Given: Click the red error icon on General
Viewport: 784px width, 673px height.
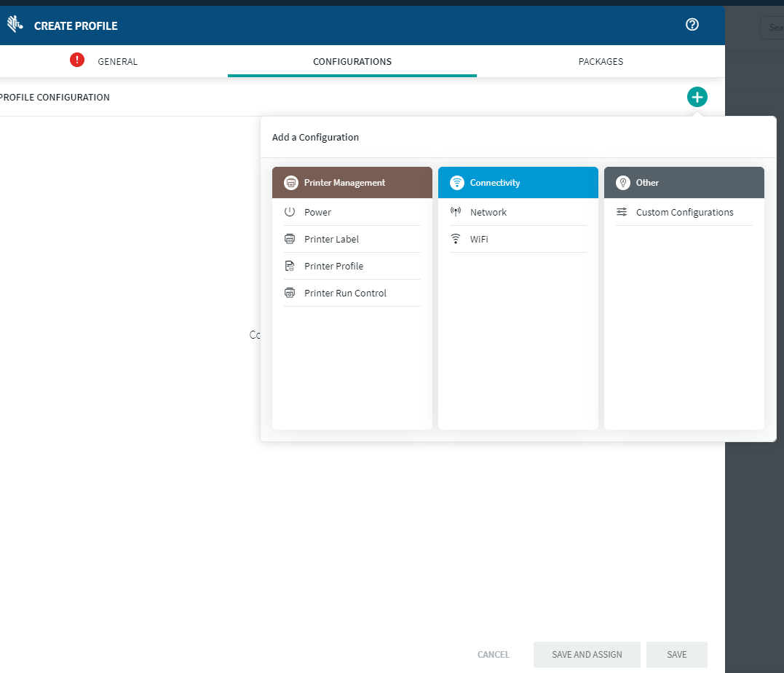Looking at the screenshot, I should click(77, 60).
